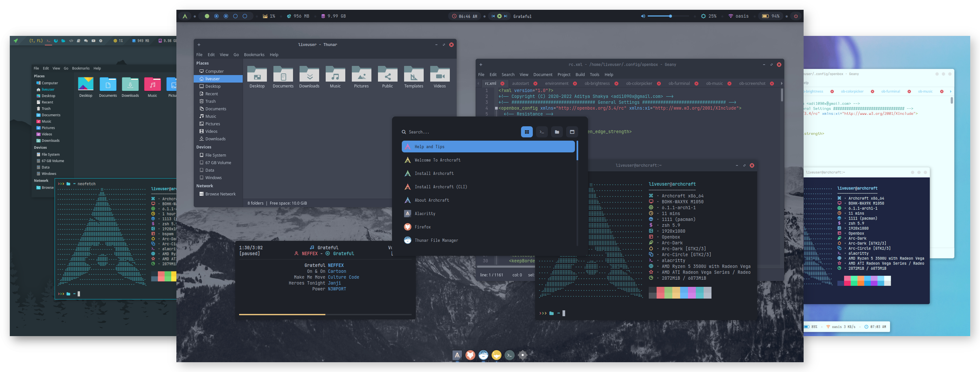The width and height of the screenshot is (980, 372).
Task: Select Trash in Thunar sidebar
Action: [210, 101]
